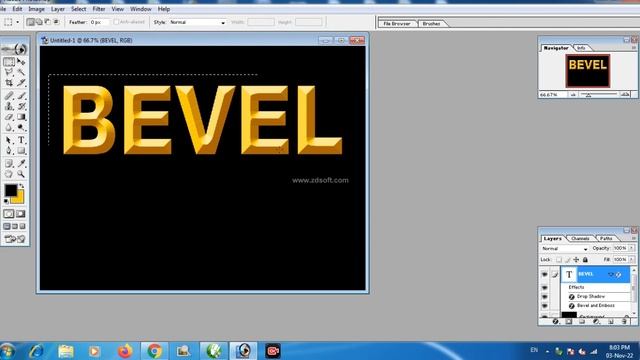Click the background color swatch
640x360 pixels.
coord(19,199)
